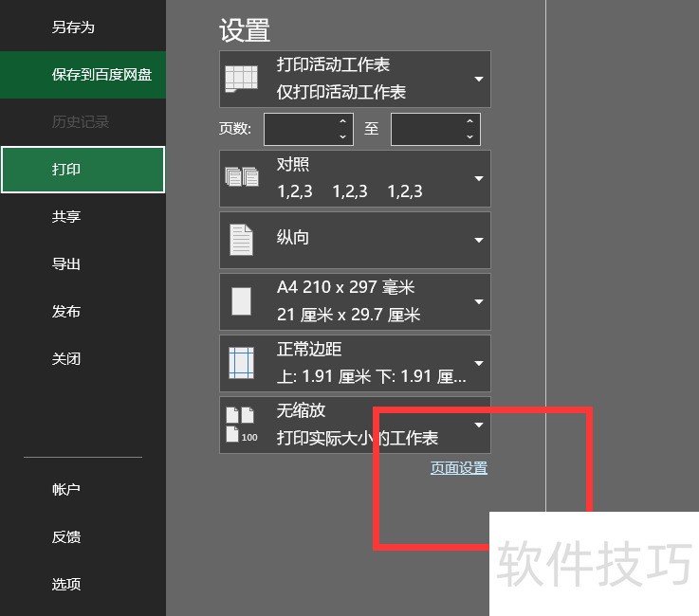Decrease the end page number stepper

tap(469, 136)
